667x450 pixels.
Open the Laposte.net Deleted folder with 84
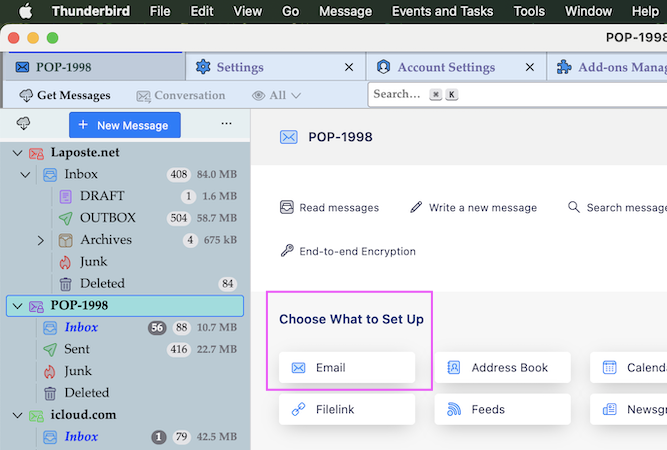coord(125,284)
